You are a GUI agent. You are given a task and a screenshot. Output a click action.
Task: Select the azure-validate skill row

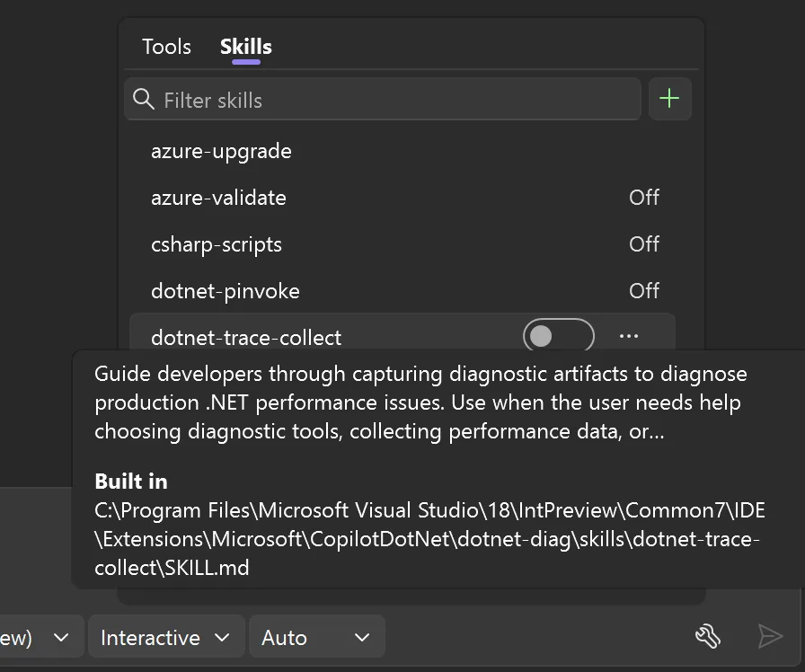click(402, 198)
